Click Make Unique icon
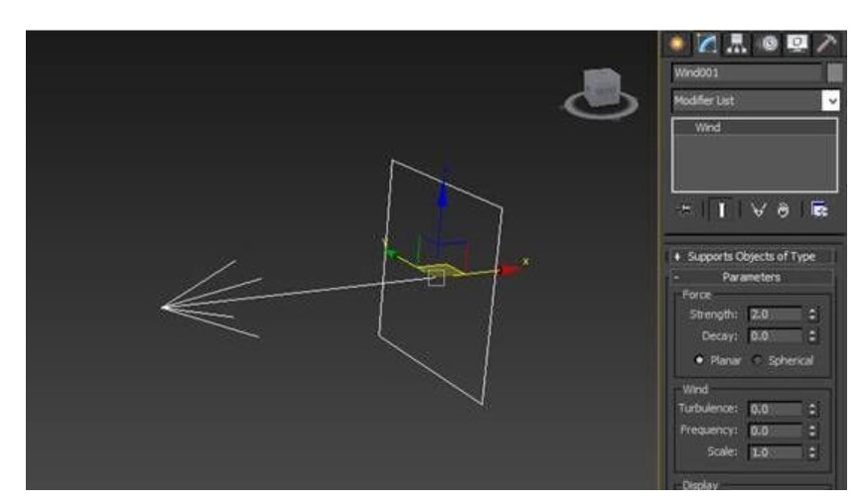The width and height of the screenshot is (861, 504). pos(759,210)
